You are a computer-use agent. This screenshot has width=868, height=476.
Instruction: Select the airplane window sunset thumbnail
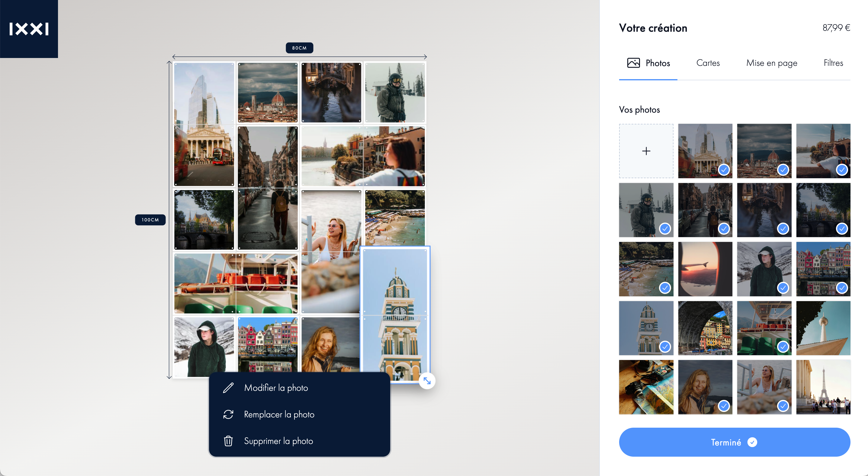(705, 269)
